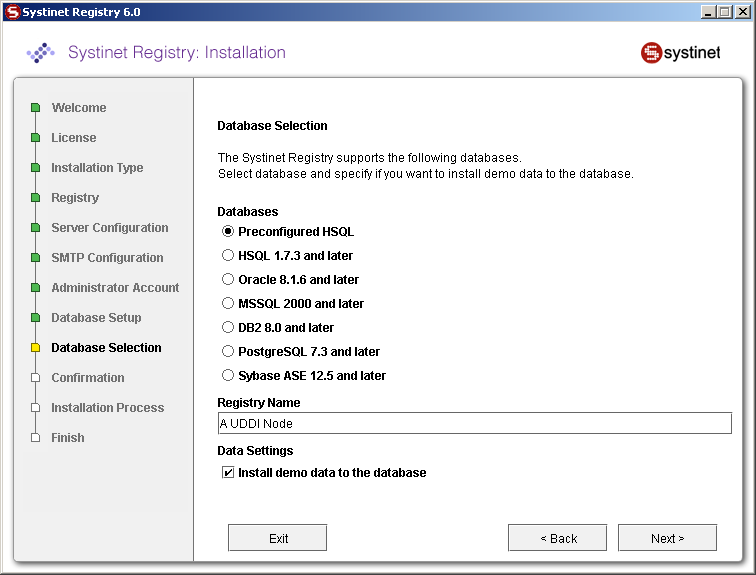Viewport: 756px width, 575px height.
Task: Click the Installation Process step marker
Action: [x=35, y=408]
